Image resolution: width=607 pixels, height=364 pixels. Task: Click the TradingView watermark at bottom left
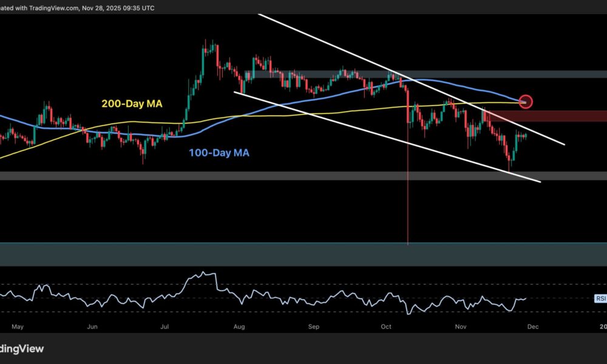(22, 349)
